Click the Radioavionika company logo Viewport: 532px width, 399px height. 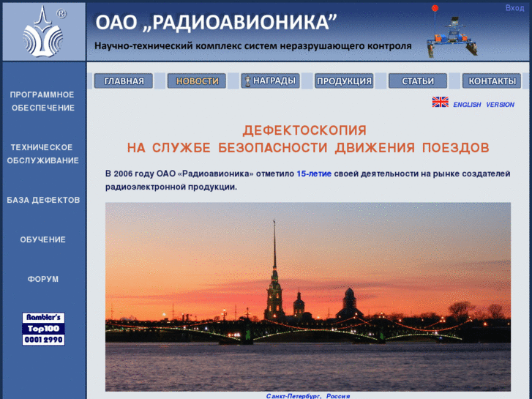pos(44,31)
